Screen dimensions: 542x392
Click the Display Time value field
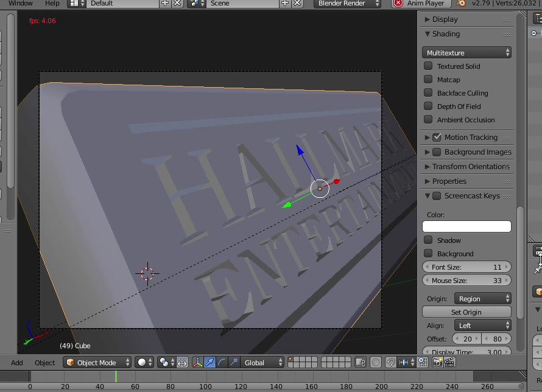pos(466,351)
